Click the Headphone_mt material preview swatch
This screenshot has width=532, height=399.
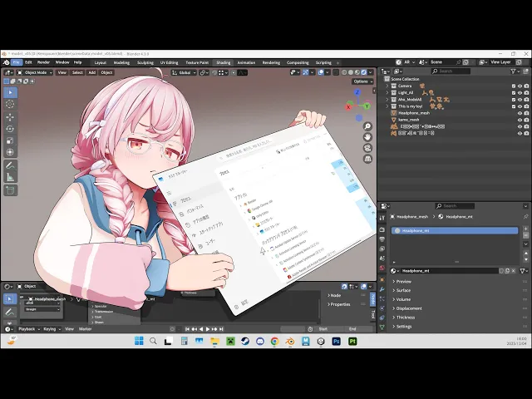click(397, 231)
